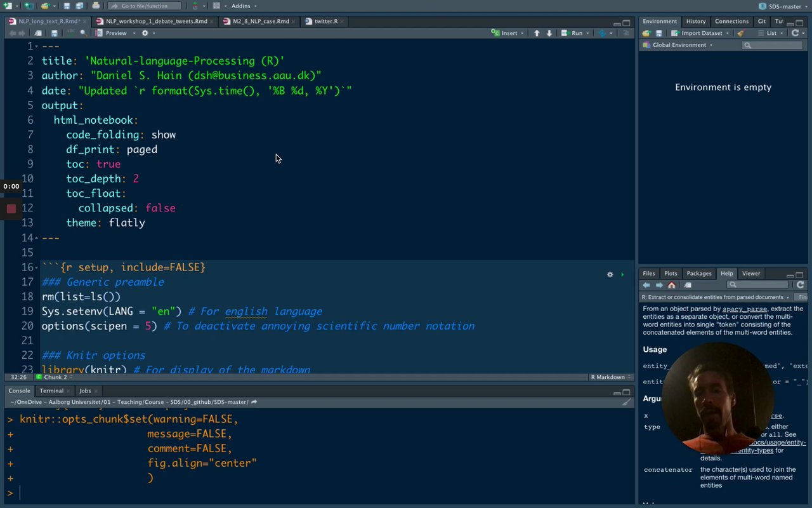812x508 pixels.
Task: Open the Insert chunk dropdown
Action: point(507,33)
